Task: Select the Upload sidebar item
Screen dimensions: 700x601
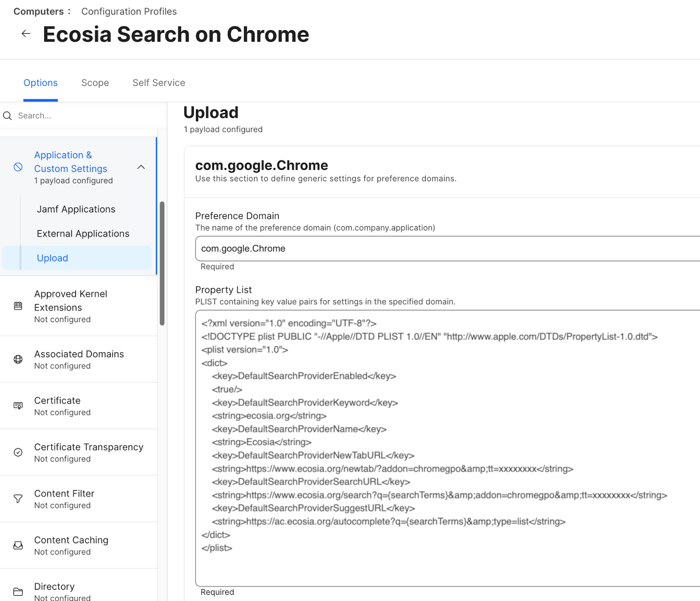Action: [x=77, y=258]
